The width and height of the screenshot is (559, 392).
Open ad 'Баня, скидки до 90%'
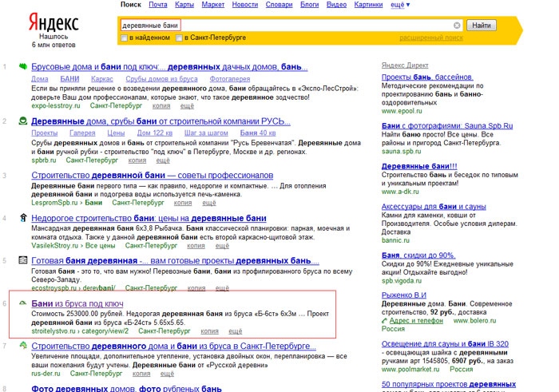coord(418,255)
